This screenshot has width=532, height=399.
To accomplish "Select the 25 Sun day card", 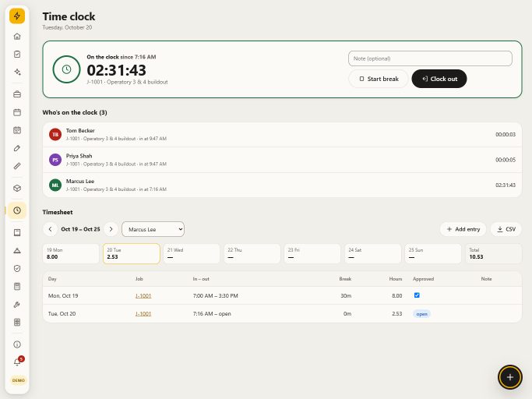I will coord(433,254).
